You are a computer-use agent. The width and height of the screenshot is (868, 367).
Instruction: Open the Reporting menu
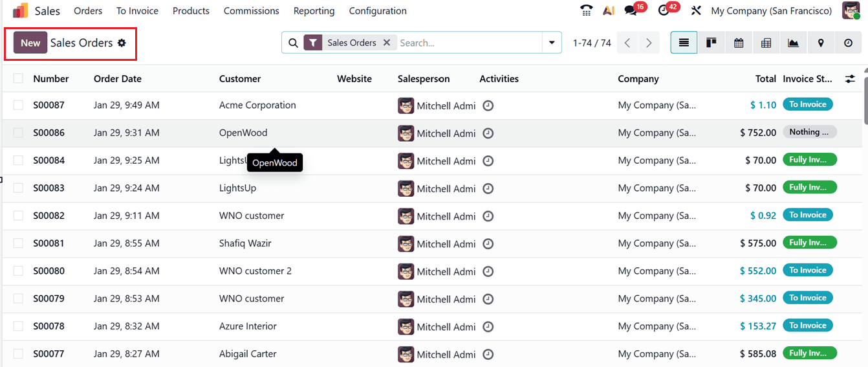[x=314, y=11]
